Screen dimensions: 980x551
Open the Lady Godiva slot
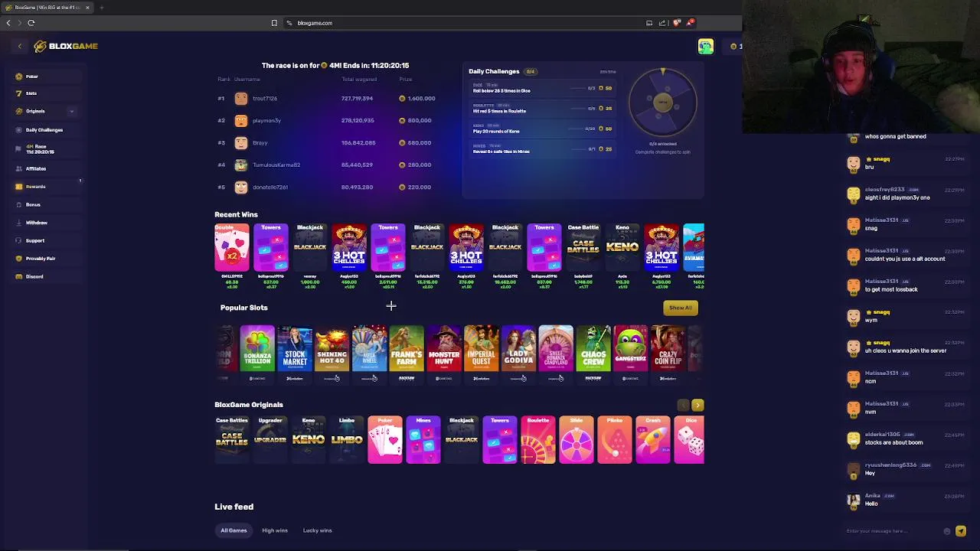518,354
